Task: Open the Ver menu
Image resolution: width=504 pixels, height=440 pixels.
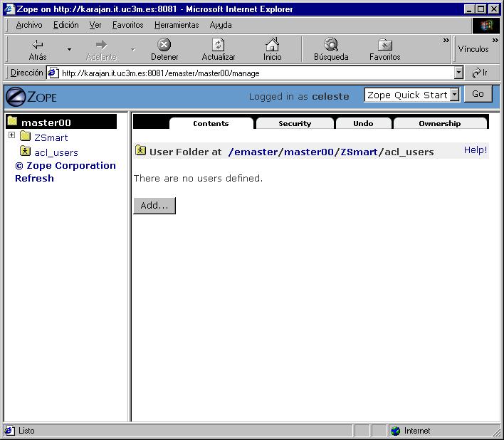Action: (x=95, y=25)
